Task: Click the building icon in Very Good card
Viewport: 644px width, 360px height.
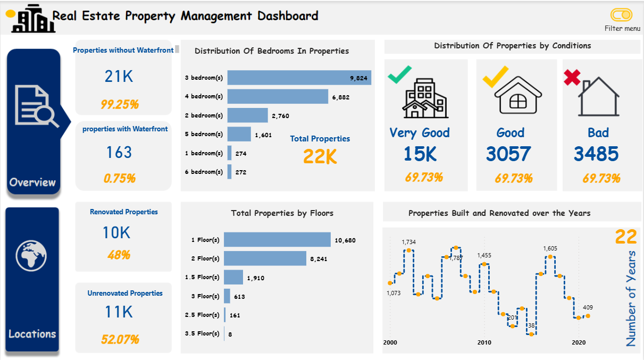Action: (x=425, y=98)
